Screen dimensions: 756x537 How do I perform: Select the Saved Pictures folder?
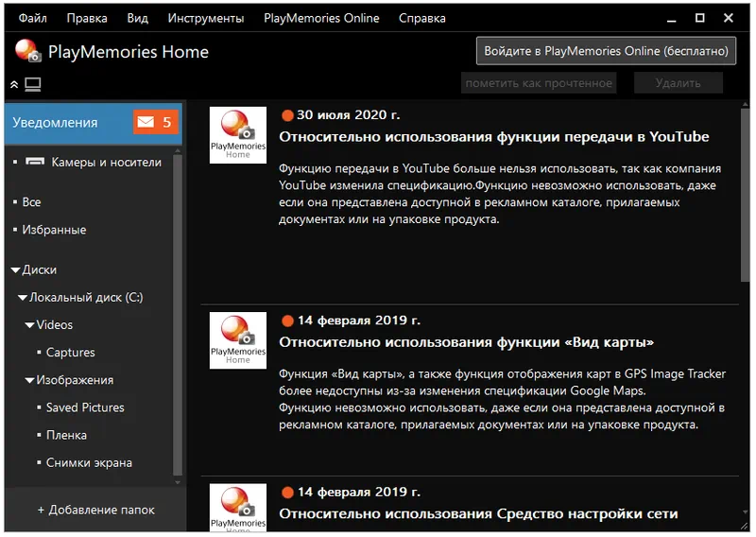(85, 407)
